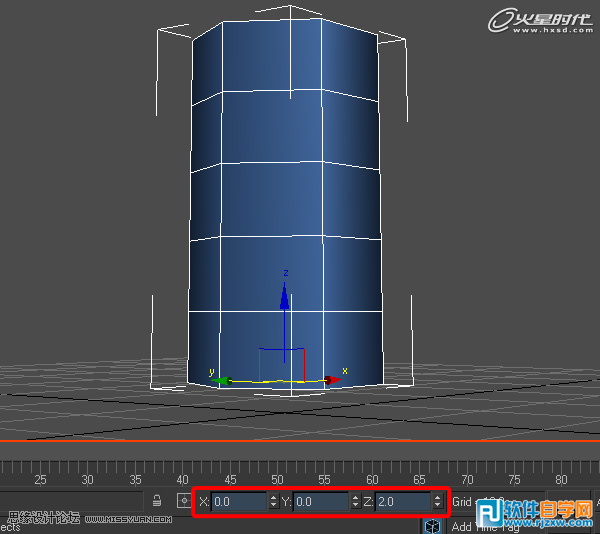Click the Y coordinate input field
The image size is (600, 534).
tap(321, 501)
